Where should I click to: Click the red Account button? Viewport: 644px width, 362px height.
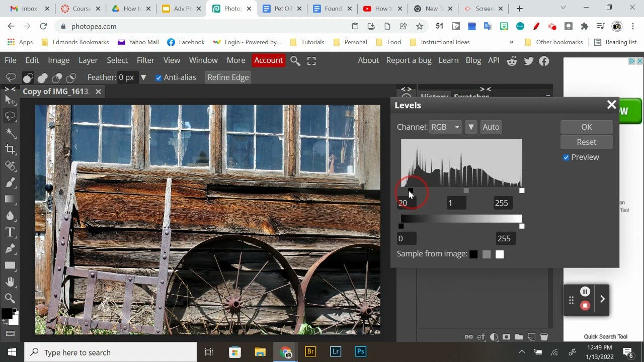tap(268, 60)
